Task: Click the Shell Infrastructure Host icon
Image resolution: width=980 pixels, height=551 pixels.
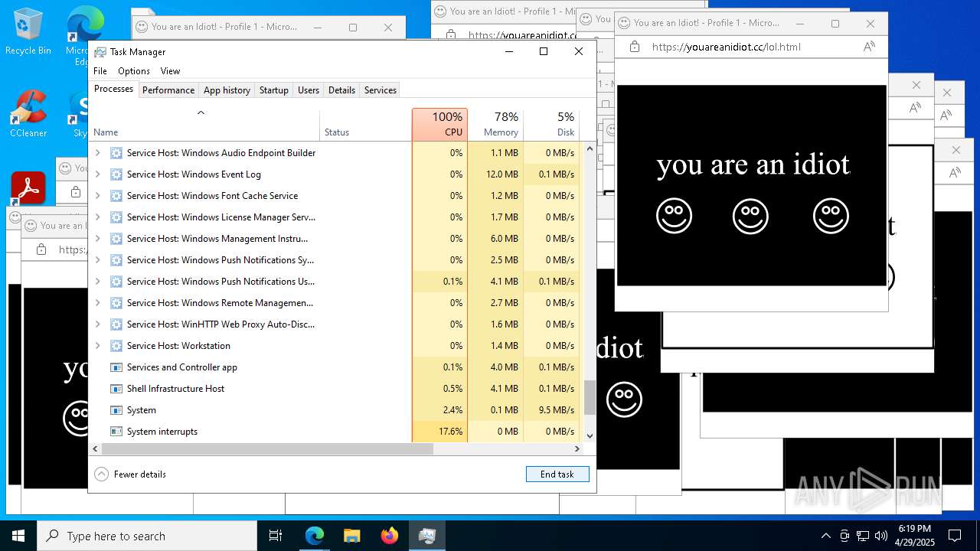Action: click(x=116, y=389)
